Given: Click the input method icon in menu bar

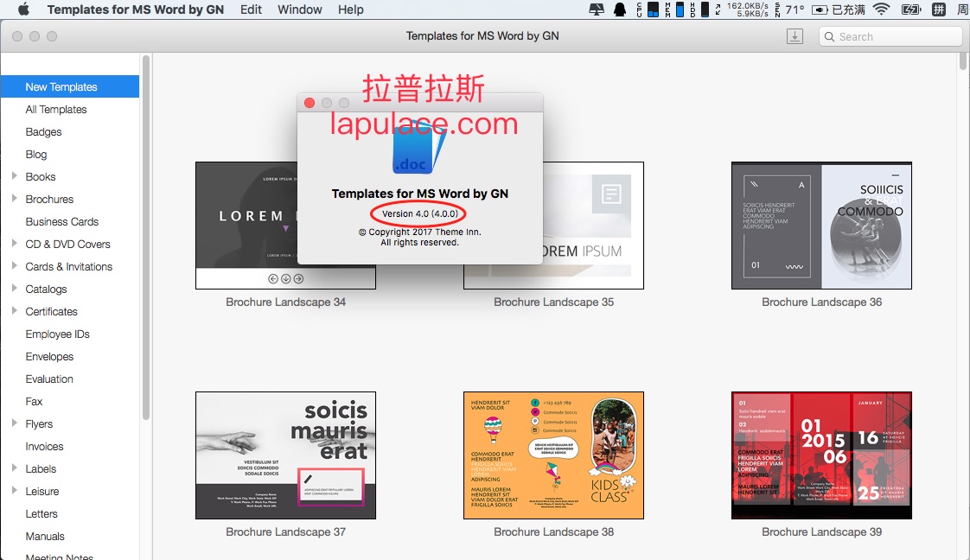Looking at the screenshot, I should 939,10.
